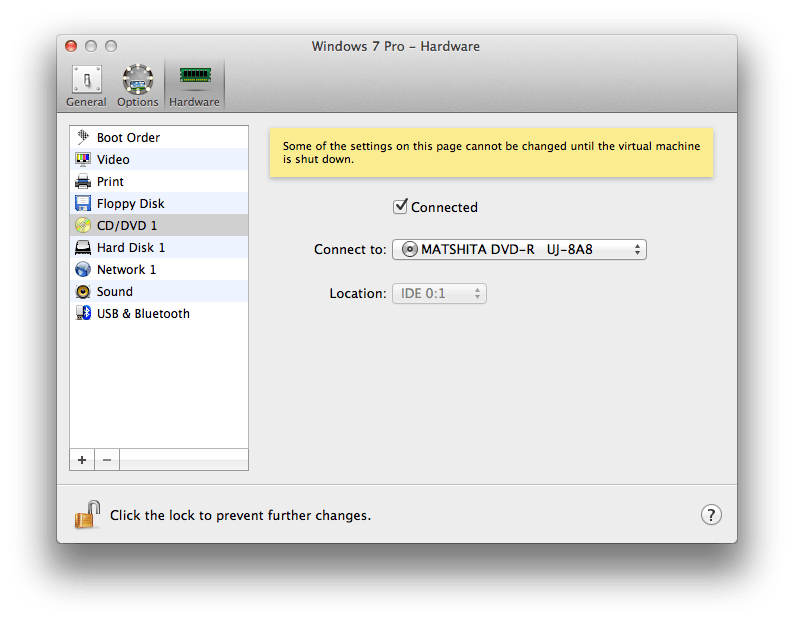Select Hard Disk 1 in hardware list

pos(159,247)
